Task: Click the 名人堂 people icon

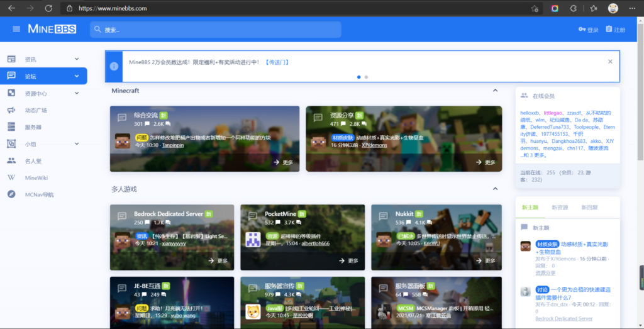Action: [x=11, y=161]
